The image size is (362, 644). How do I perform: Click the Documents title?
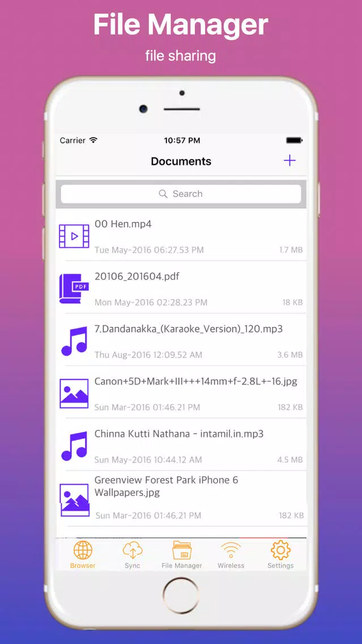[x=181, y=162]
